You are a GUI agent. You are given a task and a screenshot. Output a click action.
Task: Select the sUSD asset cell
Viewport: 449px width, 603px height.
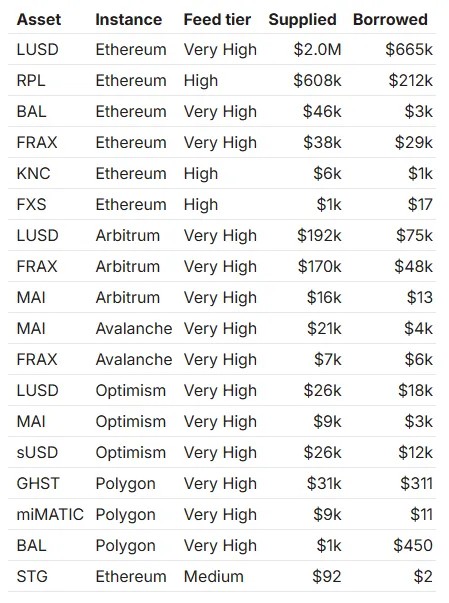[37, 453]
